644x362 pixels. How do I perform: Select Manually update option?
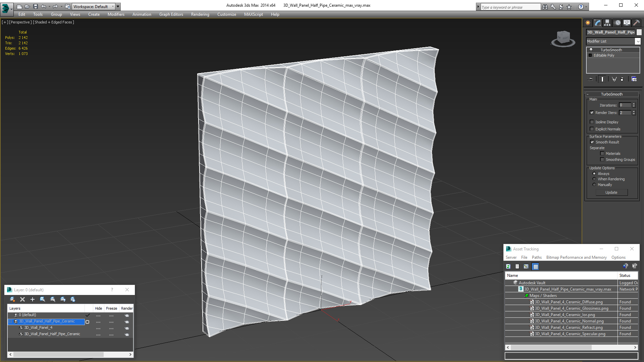594,185
